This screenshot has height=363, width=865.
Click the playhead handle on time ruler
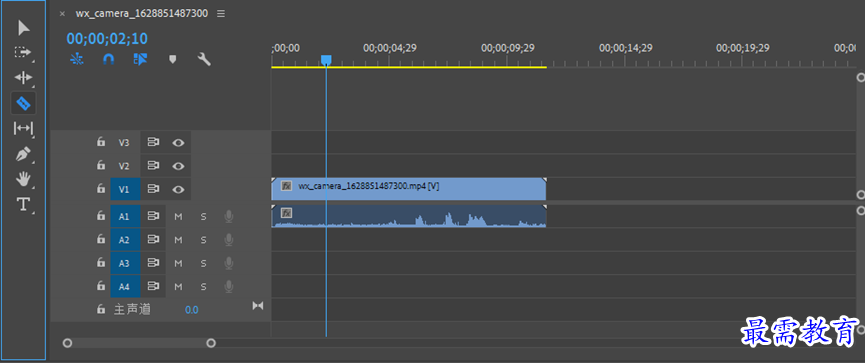pos(326,60)
